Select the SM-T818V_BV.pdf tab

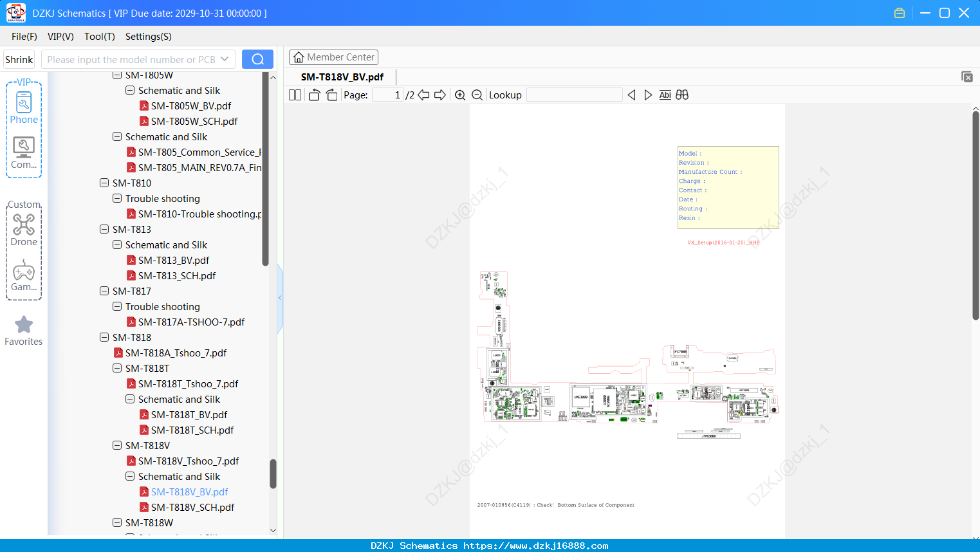(342, 77)
